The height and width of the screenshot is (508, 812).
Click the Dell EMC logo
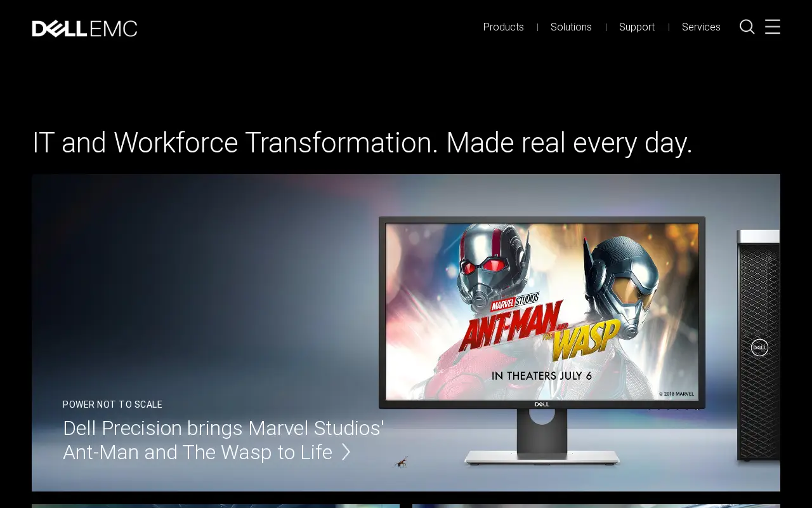coord(84,29)
